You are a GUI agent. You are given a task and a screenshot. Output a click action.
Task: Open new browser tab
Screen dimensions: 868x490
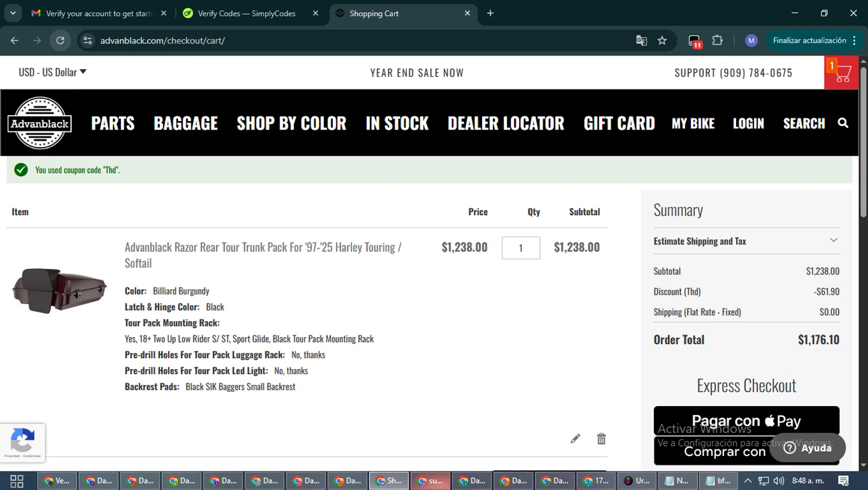(x=490, y=13)
